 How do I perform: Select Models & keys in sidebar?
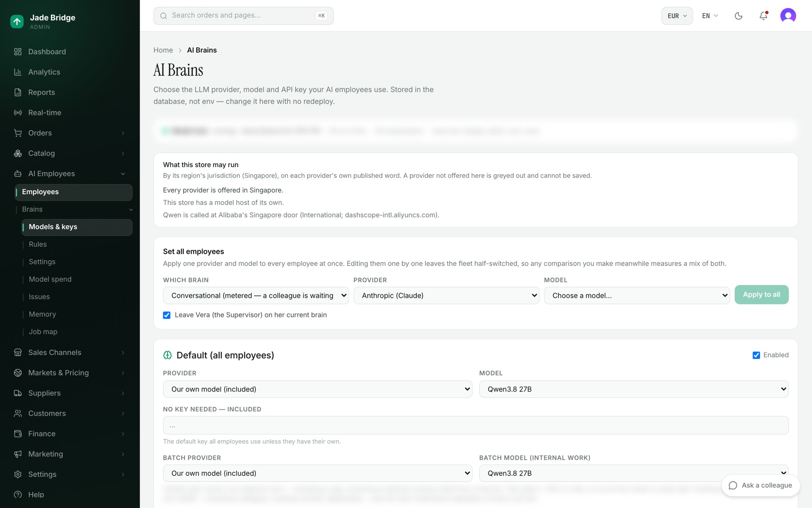(x=77, y=227)
